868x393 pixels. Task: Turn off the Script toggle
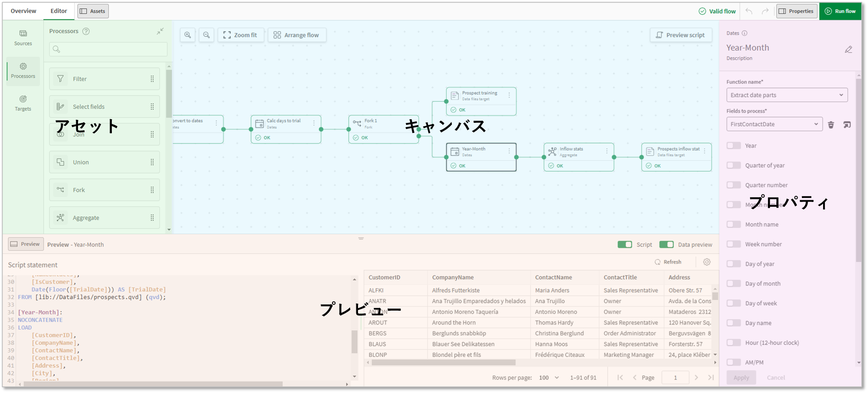point(624,244)
